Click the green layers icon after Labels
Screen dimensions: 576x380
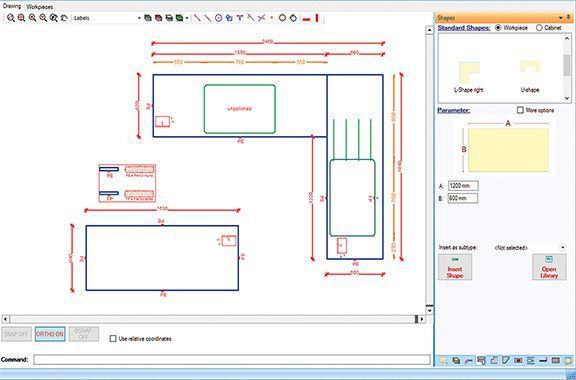(x=148, y=18)
